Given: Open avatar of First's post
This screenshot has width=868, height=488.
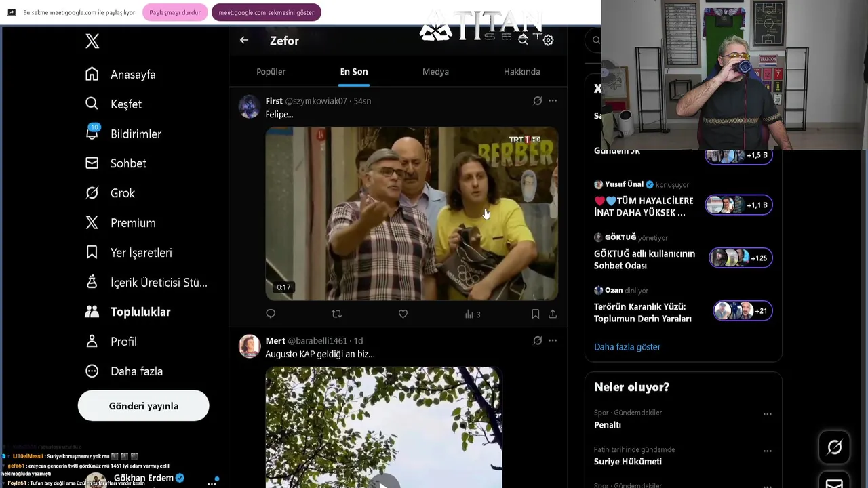Looking at the screenshot, I should 250,106.
